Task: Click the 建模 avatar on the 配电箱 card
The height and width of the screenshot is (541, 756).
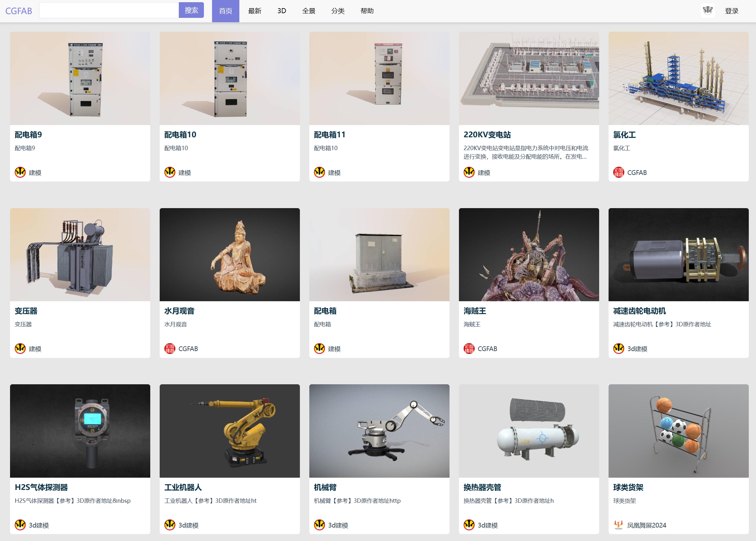Action: pos(320,349)
